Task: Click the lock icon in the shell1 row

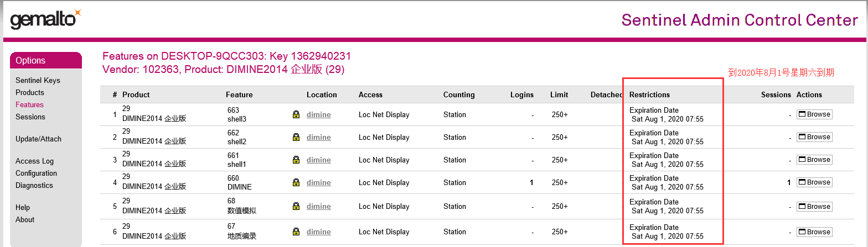Action: click(x=296, y=160)
